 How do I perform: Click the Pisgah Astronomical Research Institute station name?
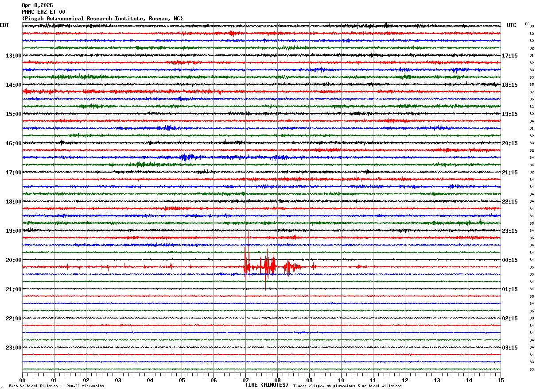(102, 19)
